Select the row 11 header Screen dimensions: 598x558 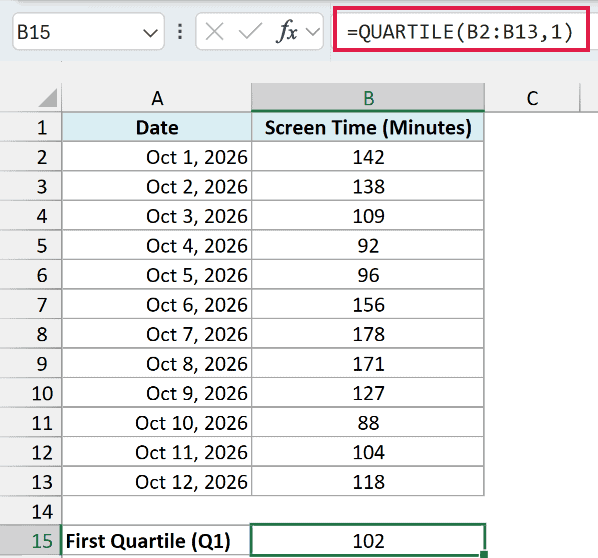[x=31, y=423]
